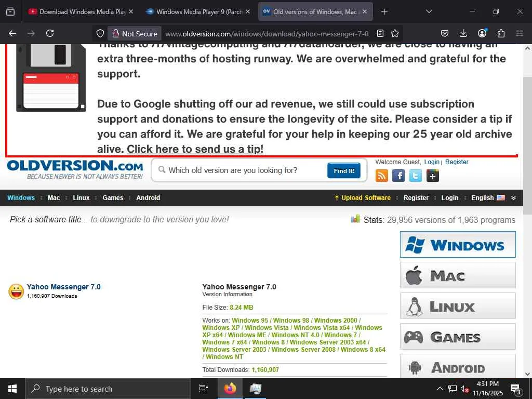
Task: Open tracking protection shield icon
Action: coord(100,33)
